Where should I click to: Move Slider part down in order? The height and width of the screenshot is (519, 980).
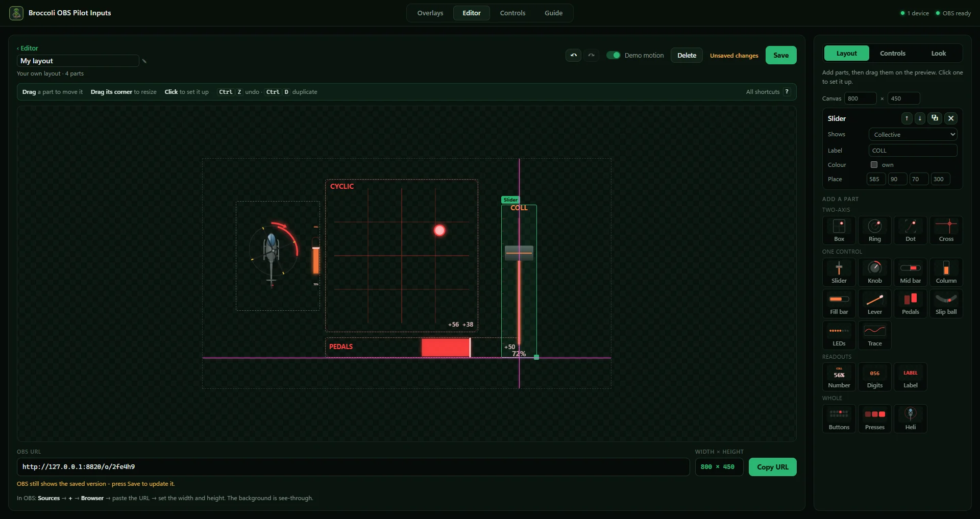[920, 118]
